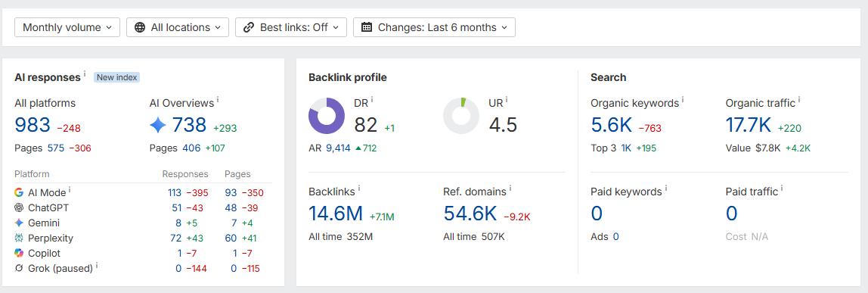
Task: Click the chain link icon in Best links
Action: [249, 27]
